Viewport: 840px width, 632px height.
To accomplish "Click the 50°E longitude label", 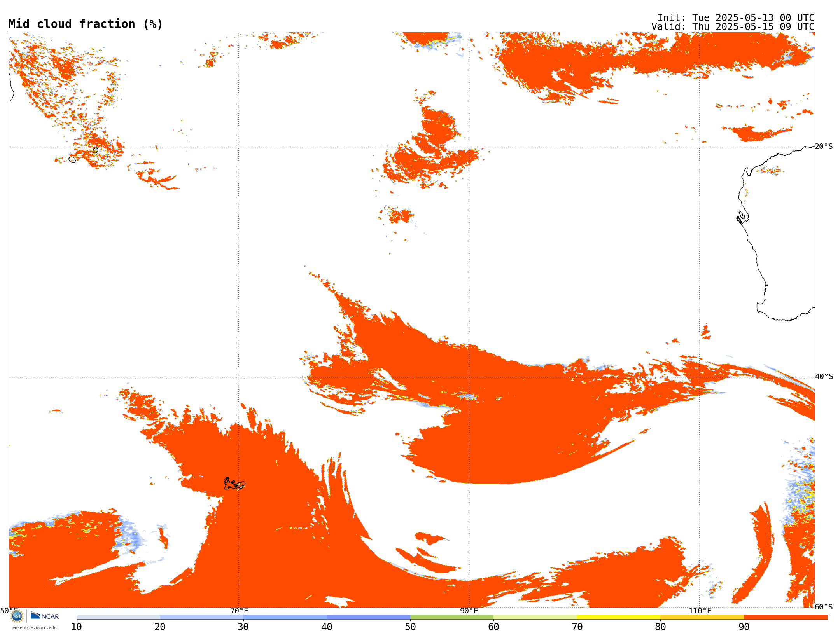I will pos(9,611).
